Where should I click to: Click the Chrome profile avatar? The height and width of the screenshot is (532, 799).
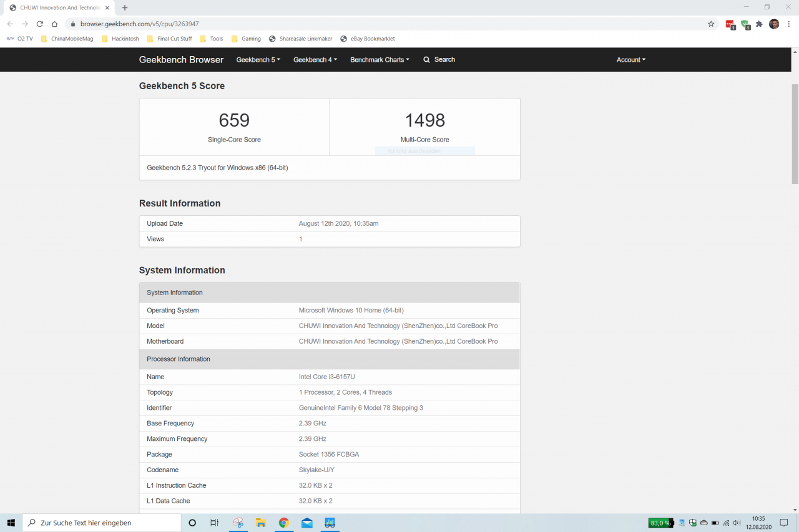tap(774, 24)
